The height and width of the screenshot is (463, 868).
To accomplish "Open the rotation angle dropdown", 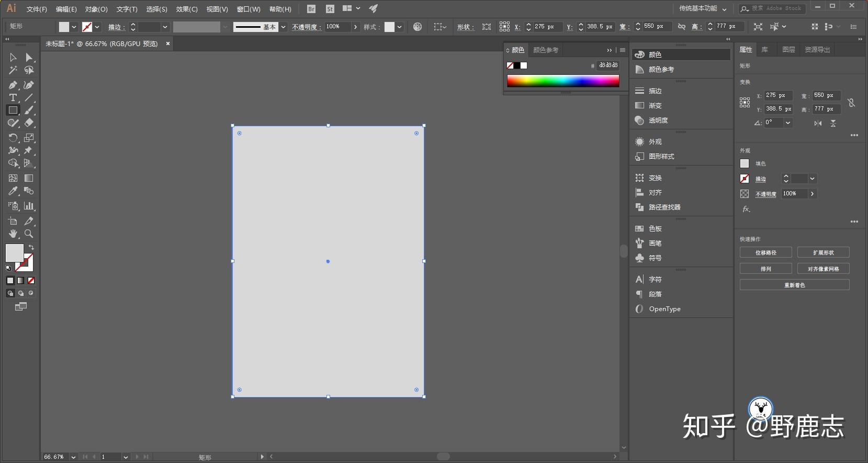I will (x=788, y=123).
